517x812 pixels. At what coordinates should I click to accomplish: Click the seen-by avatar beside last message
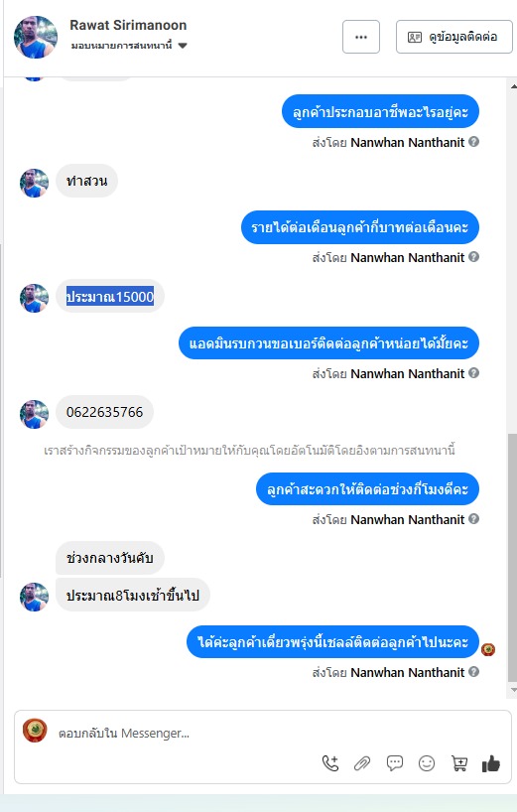click(x=488, y=649)
